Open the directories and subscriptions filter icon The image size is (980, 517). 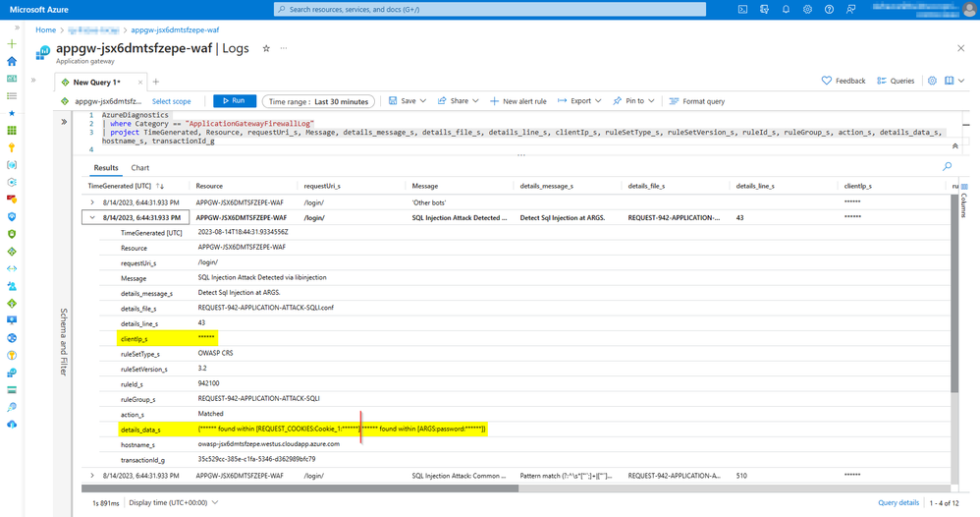click(764, 10)
